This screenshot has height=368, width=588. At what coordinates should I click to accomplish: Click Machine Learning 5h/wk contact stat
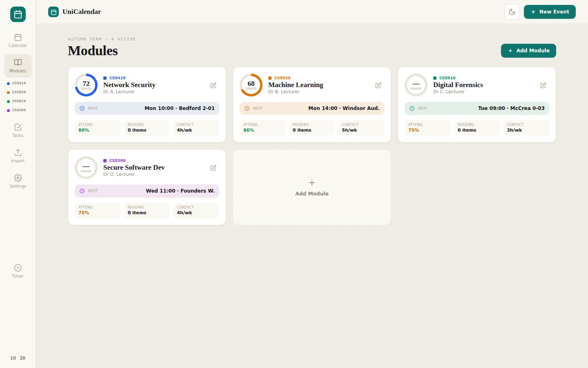point(361,128)
